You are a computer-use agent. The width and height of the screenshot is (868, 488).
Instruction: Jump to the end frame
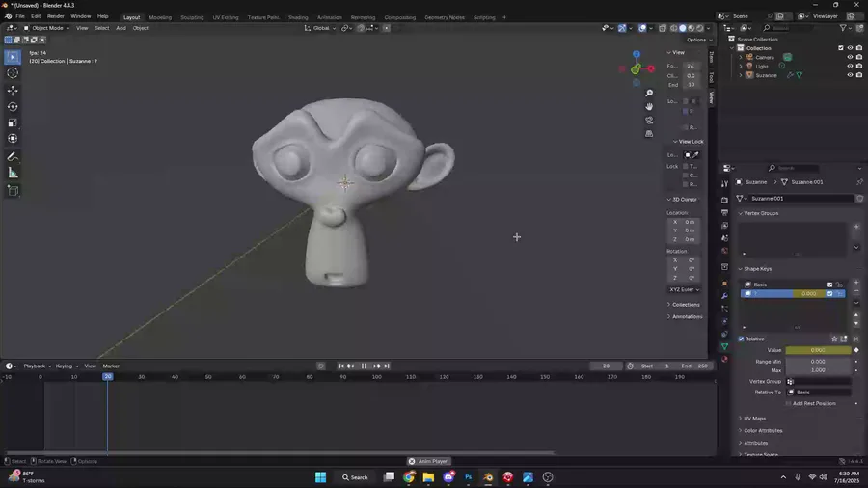(x=387, y=366)
